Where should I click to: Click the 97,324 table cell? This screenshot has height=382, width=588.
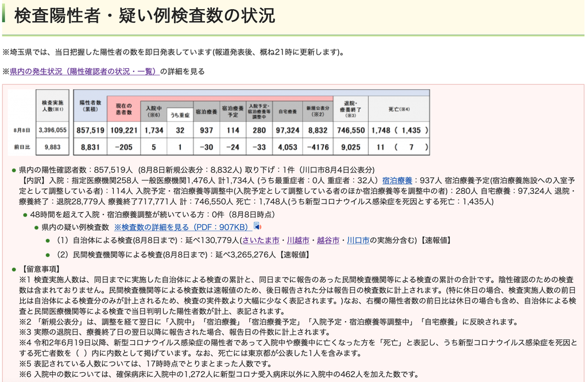click(x=288, y=130)
